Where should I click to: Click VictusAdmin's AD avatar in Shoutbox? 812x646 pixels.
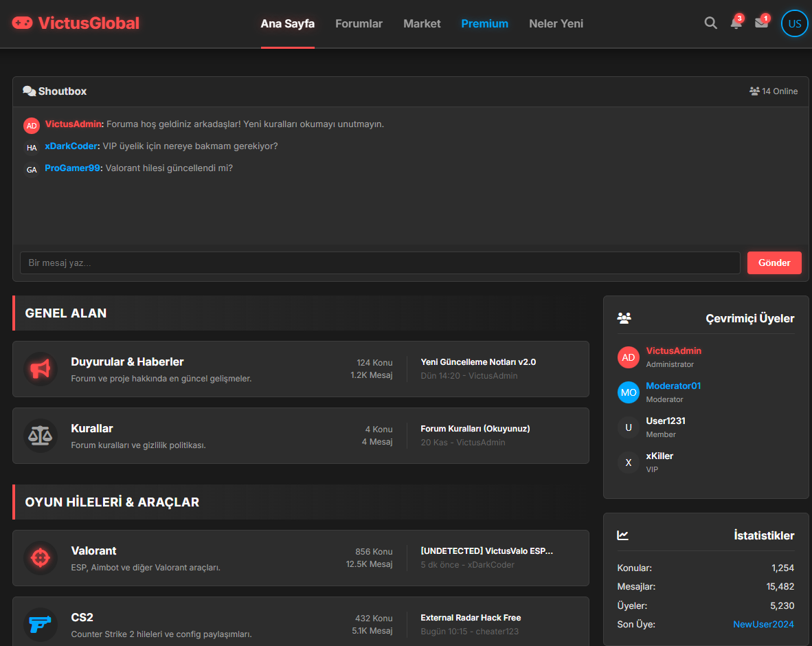pos(32,125)
